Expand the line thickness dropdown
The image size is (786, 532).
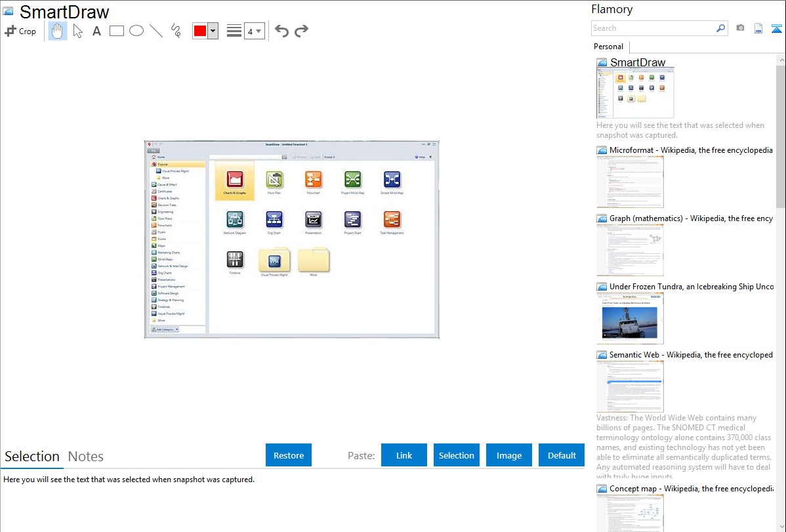254,31
